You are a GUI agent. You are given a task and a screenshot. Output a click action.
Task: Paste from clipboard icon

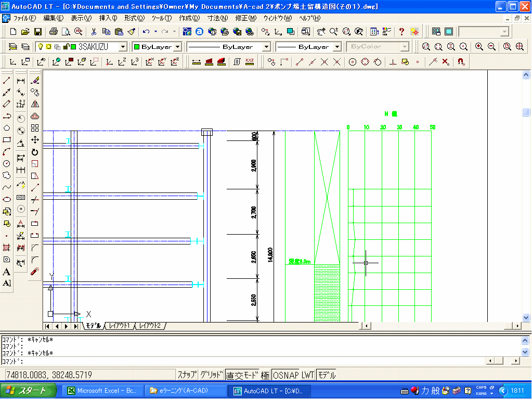click(x=119, y=32)
